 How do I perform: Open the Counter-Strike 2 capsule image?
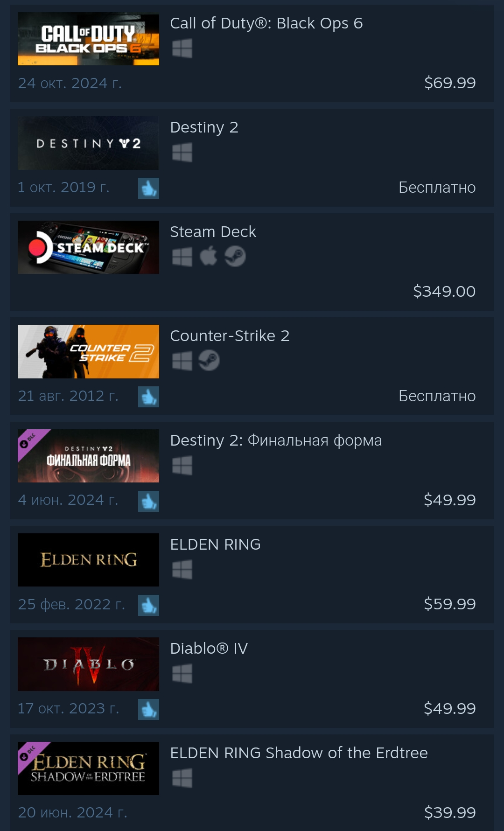tap(88, 351)
